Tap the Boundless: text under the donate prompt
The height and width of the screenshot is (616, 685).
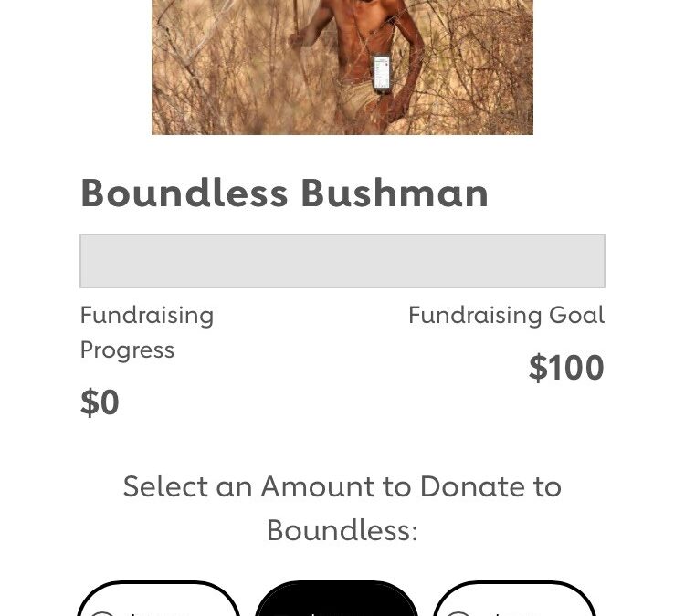coord(342,530)
